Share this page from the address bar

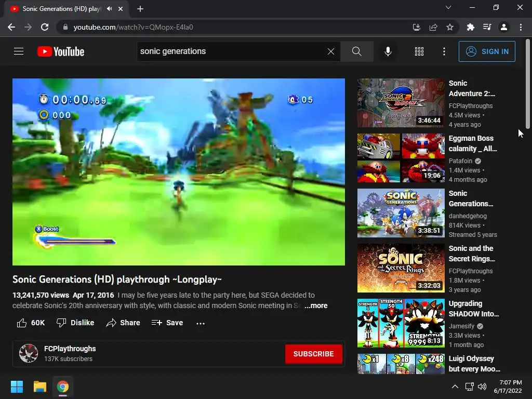tap(433, 27)
